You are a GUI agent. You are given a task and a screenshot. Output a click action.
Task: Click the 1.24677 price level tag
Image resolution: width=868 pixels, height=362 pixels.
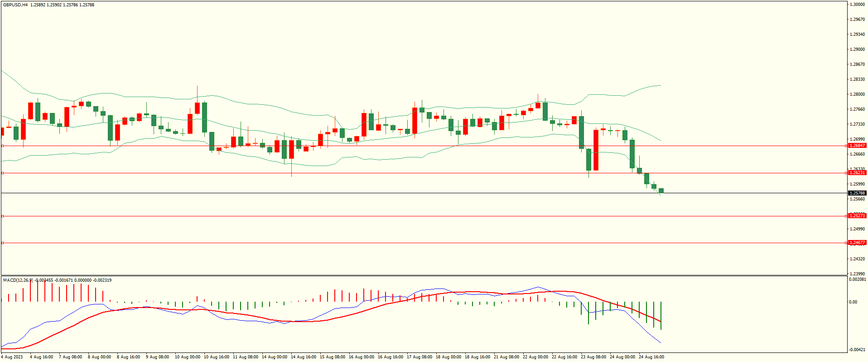[x=857, y=243]
